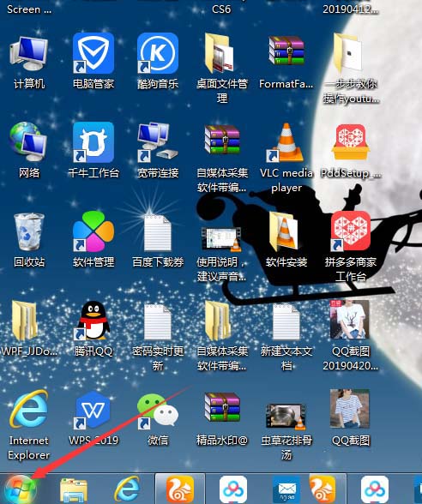422x504 pixels.
Task: Click the mail envelope taskbar icon
Action: point(286,490)
